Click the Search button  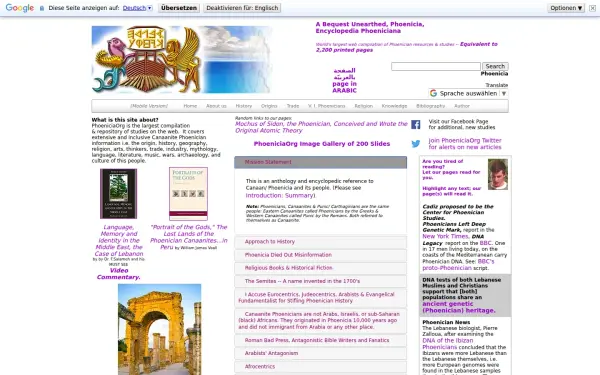tap(495, 66)
